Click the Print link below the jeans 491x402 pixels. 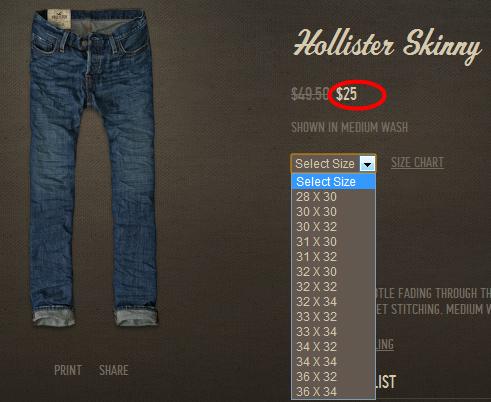[68, 370]
